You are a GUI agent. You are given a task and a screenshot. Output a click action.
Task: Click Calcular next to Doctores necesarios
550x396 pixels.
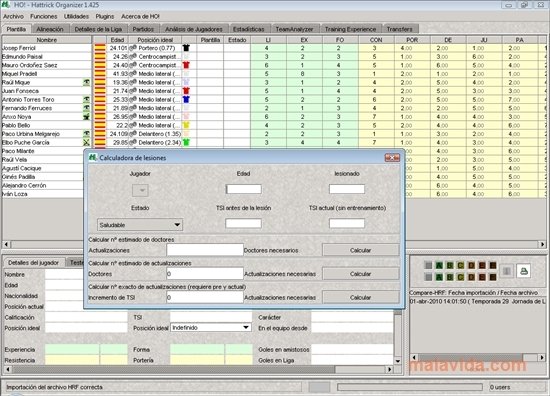361,250
